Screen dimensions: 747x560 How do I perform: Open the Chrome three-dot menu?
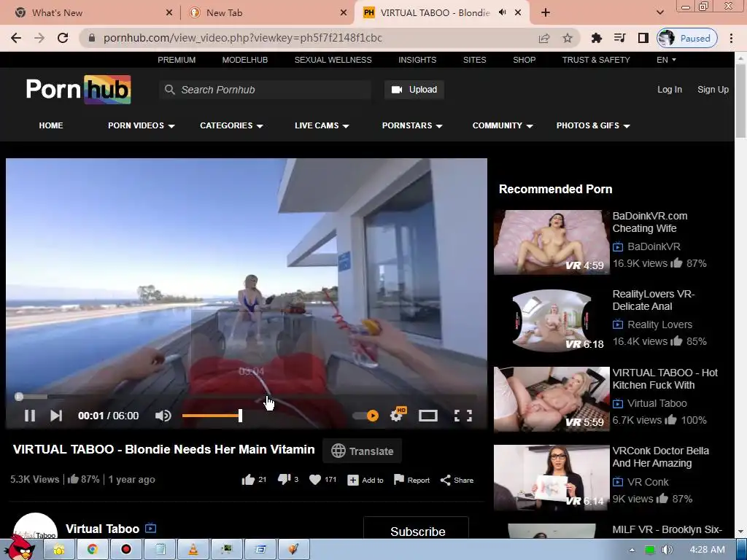[731, 38]
